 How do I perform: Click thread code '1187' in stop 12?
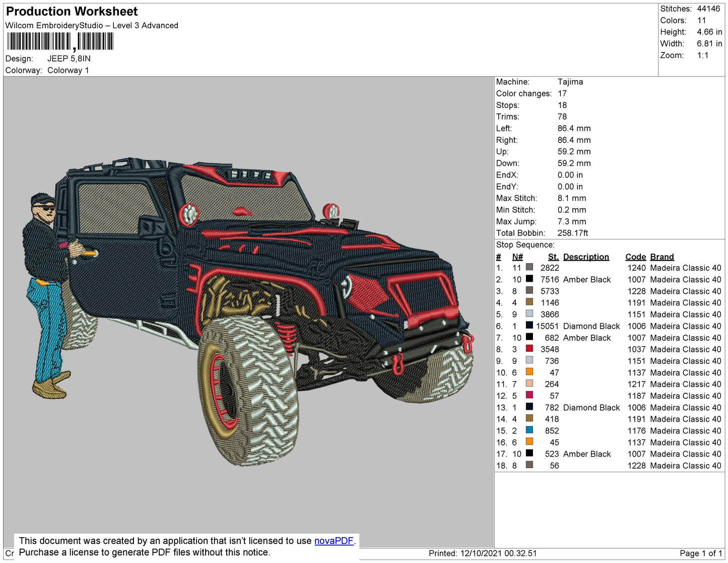(x=636, y=396)
